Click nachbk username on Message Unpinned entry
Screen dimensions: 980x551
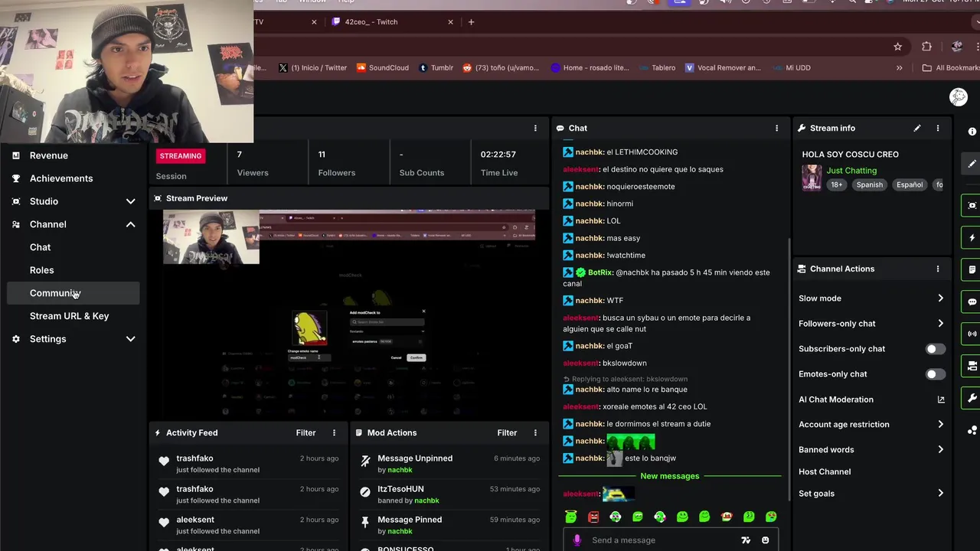coord(400,470)
